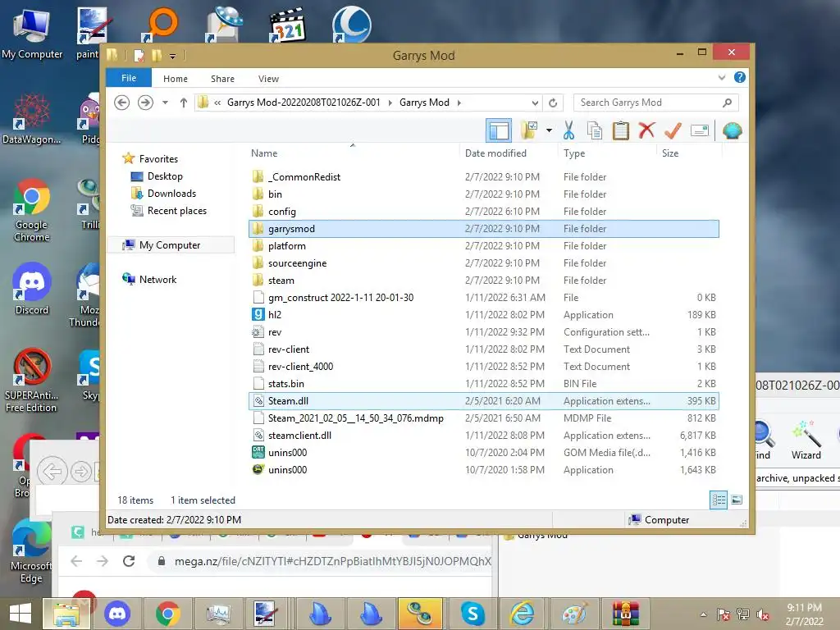Expand the address bar history dropdown
The width and height of the screenshot is (840, 630).
tap(535, 103)
